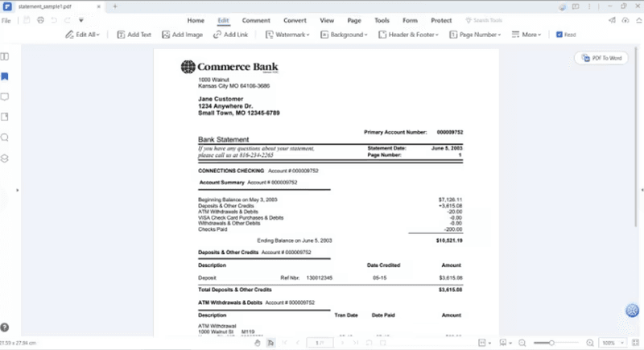Screen dimensions: 644x350
Task: Close the statement_sample1.pdf tab
Action: point(98,6)
